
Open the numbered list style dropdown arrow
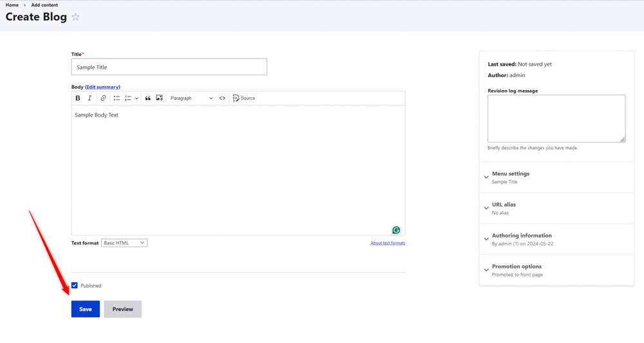(x=137, y=98)
